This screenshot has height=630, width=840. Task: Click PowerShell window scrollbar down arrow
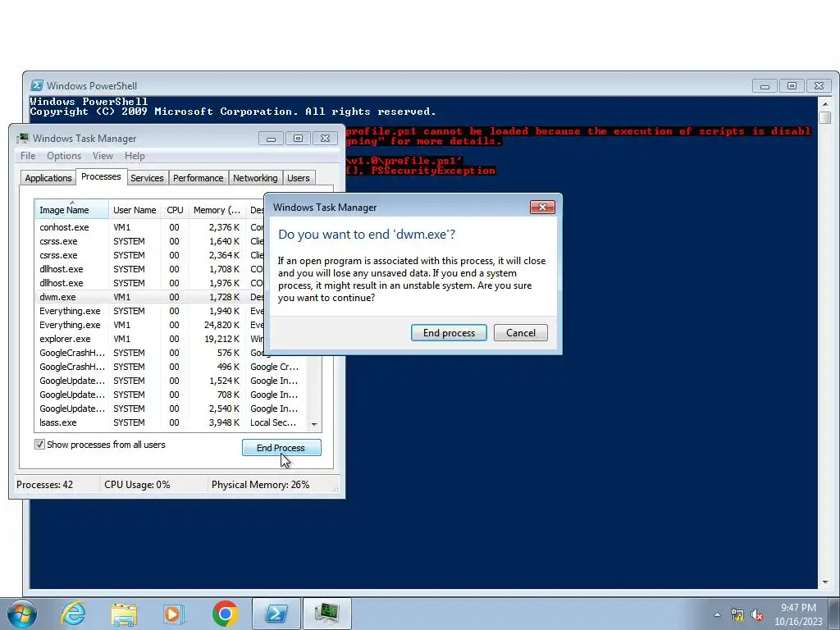point(825,582)
